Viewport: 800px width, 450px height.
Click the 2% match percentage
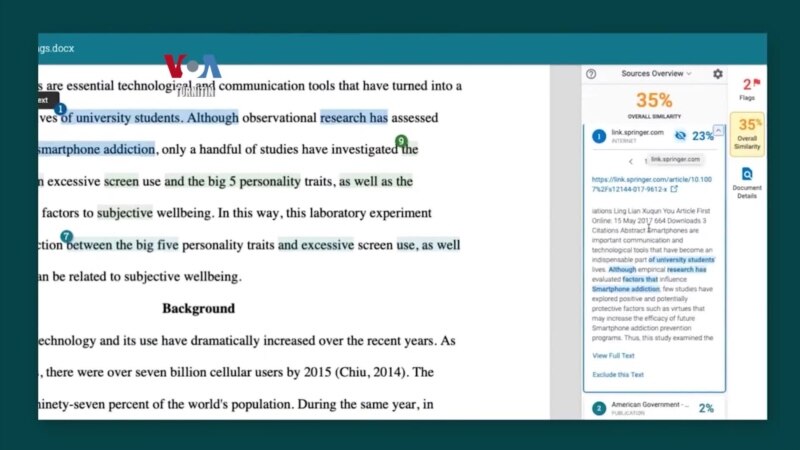(x=706, y=408)
